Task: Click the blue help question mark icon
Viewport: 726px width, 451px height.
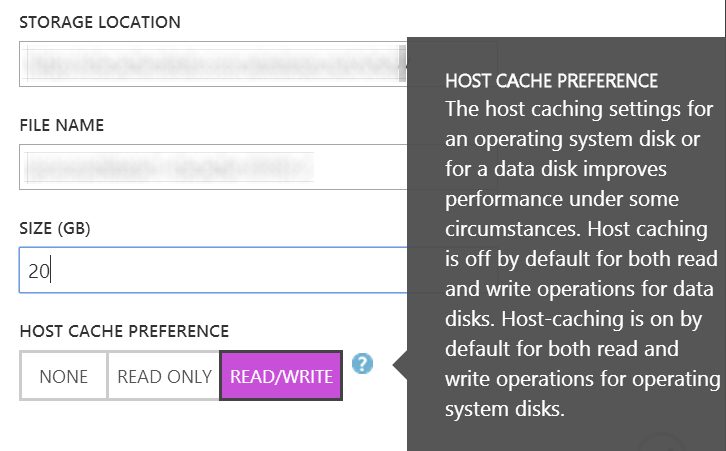Action: point(362,363)
